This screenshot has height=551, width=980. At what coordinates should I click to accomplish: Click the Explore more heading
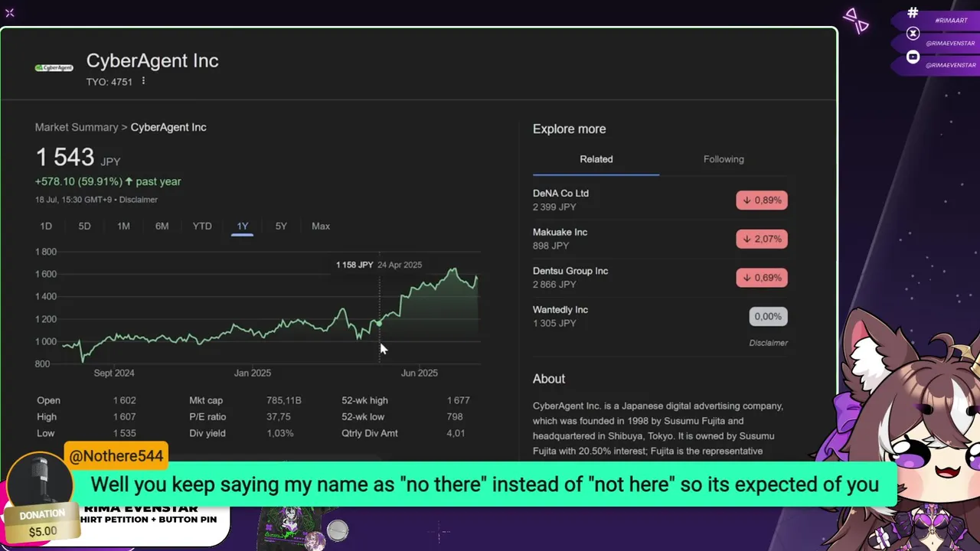[x=569, y=129]
